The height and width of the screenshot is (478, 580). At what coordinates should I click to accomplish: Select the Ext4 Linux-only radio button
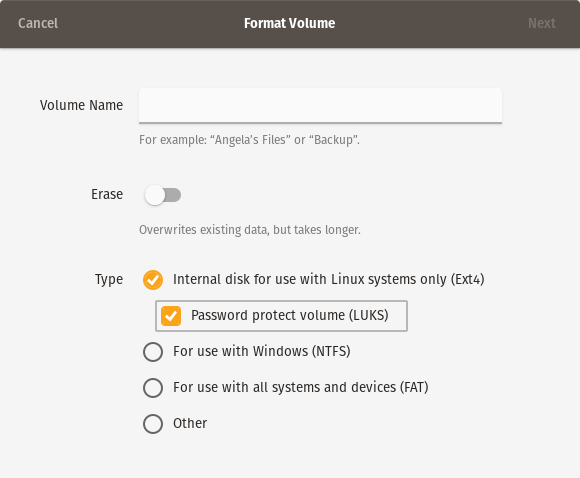153,280
